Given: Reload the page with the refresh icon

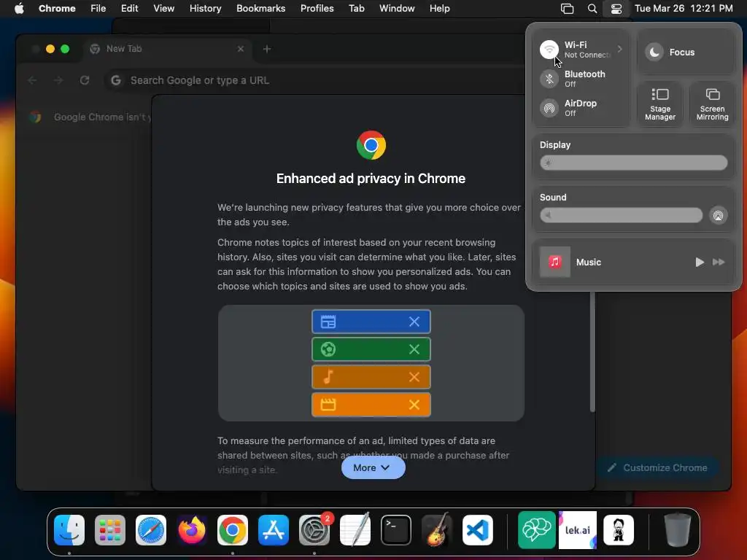Looking at the screenshot, I should tap(85, 80).
